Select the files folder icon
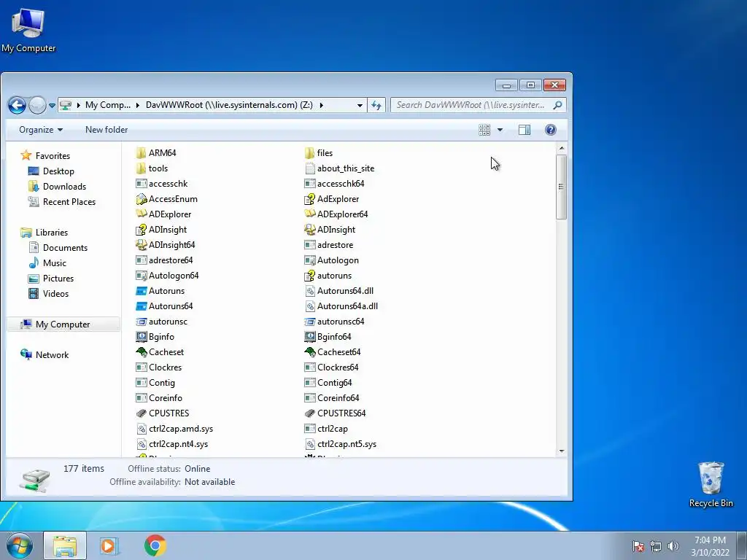This screenshot has height=560, width=747. 309,153
